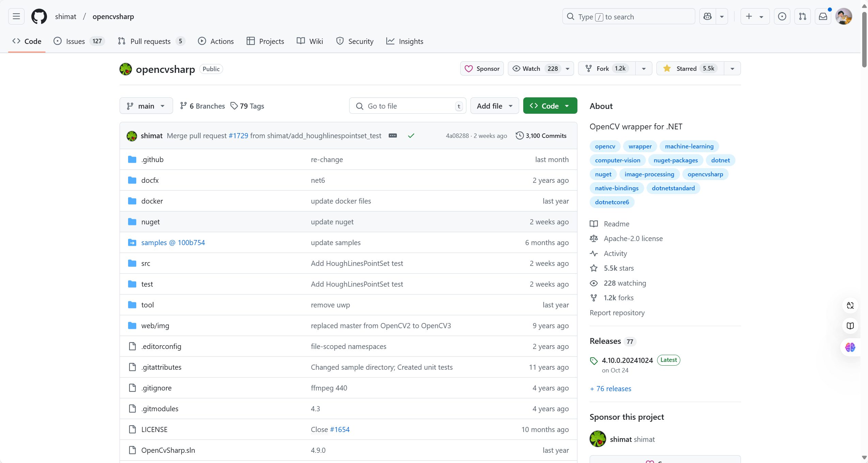Open the pull requests icon in header
The image size is (868, 463).
[x=803, y=16]
